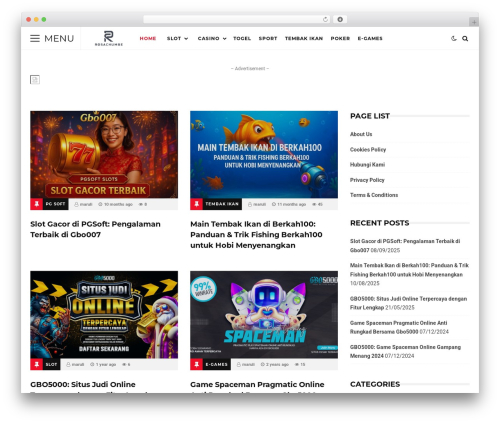Click author name on Spaceman post

(248, 364)
